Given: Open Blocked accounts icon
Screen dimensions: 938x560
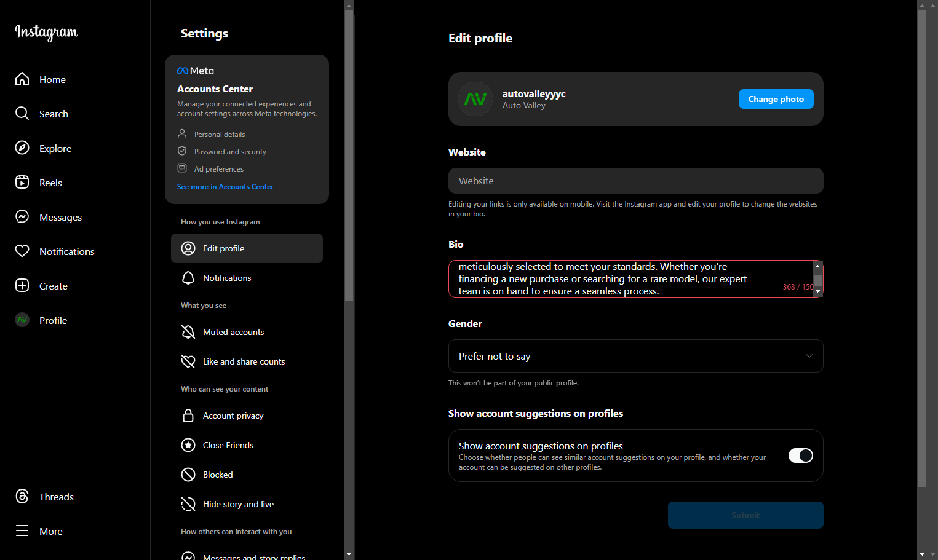Looking at the screenshot, I should [x=188, y=475].
